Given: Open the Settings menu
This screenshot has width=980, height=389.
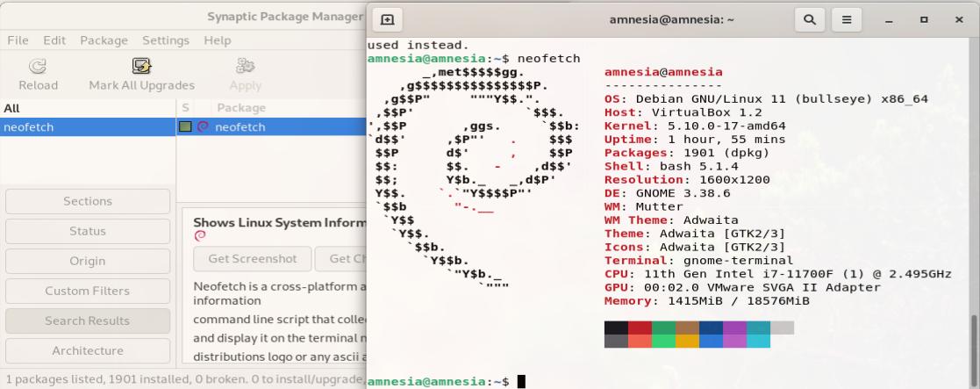Looking at the screenshot, I should 166,40.
